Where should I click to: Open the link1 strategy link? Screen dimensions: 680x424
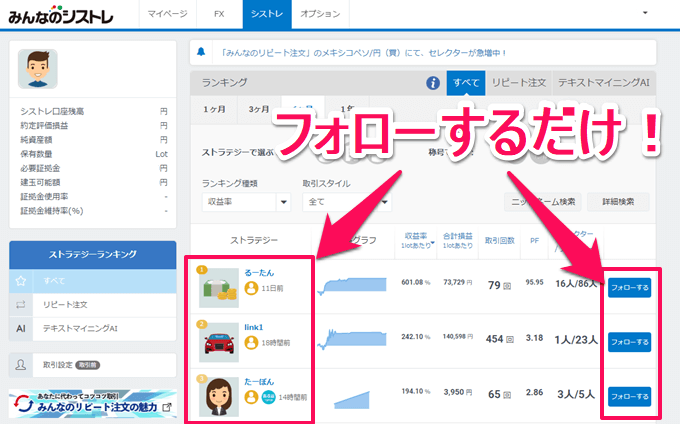(254, 327)
